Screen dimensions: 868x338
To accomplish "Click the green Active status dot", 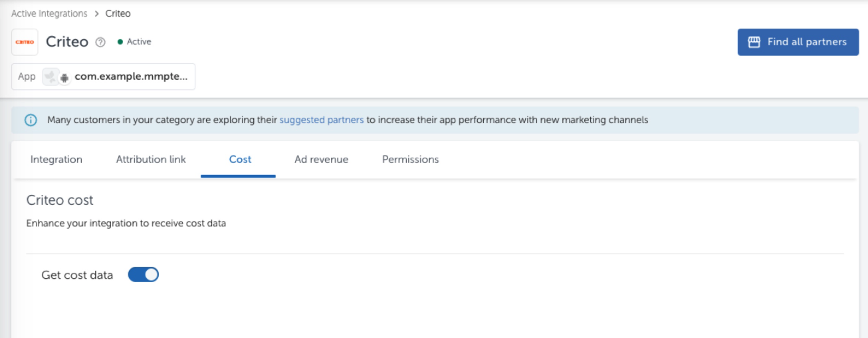I will (x=120, y=42).
